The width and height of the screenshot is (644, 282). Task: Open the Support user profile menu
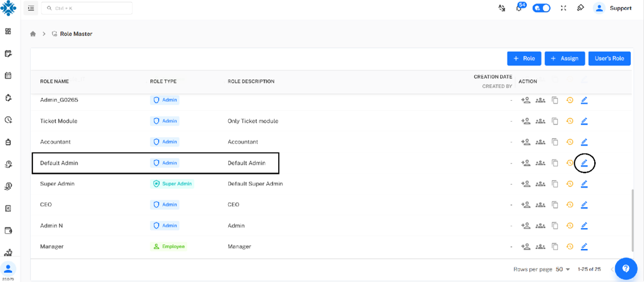[613, 8]
